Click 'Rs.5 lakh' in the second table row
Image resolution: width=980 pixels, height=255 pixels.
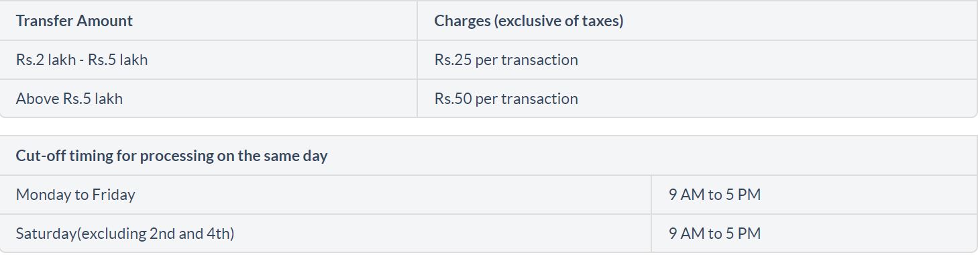tap(117, 60)
